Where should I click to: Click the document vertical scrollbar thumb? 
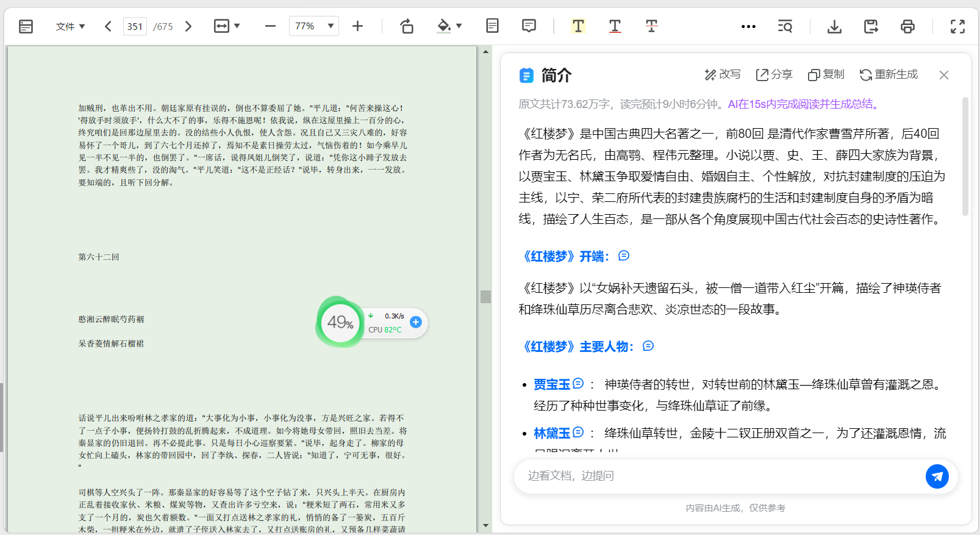[x=485, y=296]
